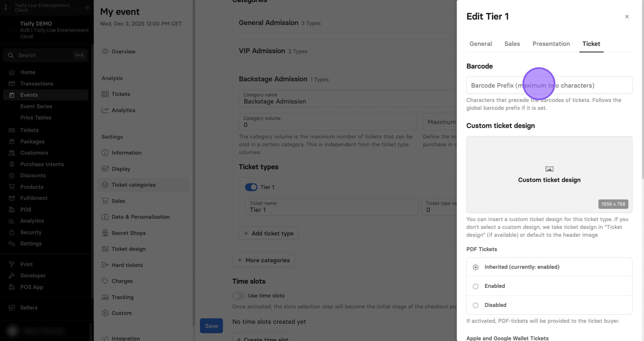Image resolution: width=644 pixels, height=341 pixels.
Task: Click the Products cart icon
Action: pos(11,187)
